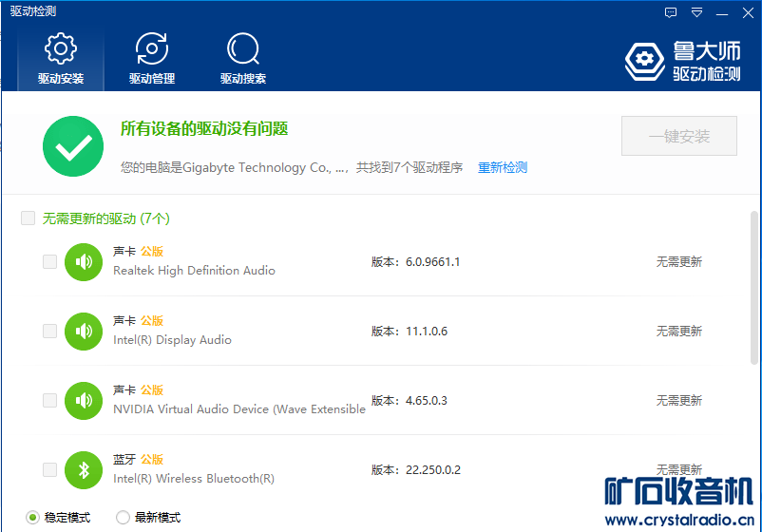The image size is (762, 532).
Task: Click the 一键安装 button
Action: click(x=679, y=136)
